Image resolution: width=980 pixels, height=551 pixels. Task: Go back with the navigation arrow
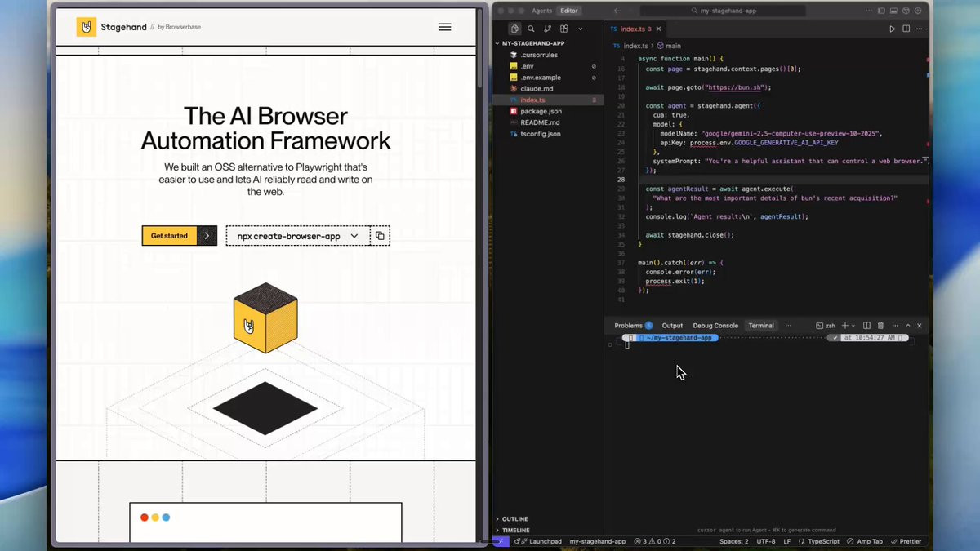click(617, 11)
